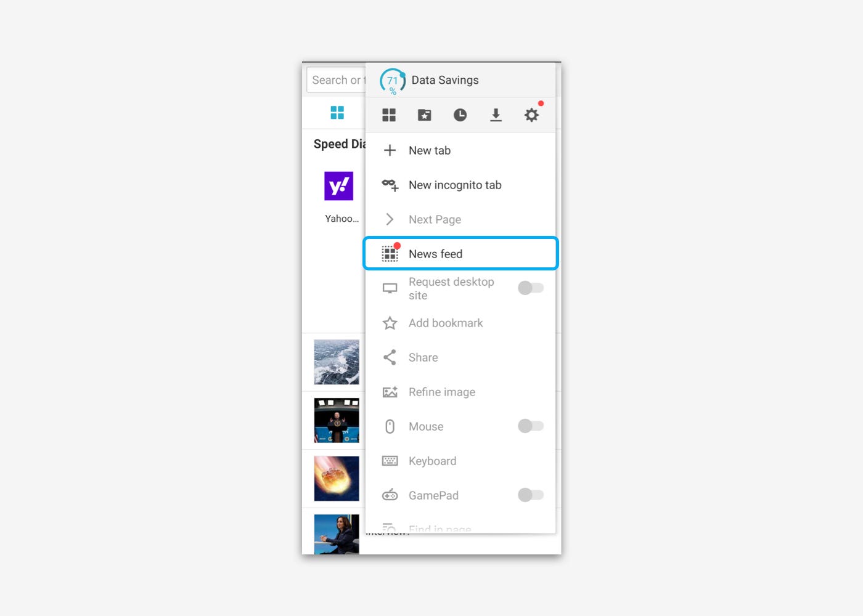This screenshot has height=616, width=863.
Task: Choose the Next Page menu entry
Action: (x=460, y=219)
